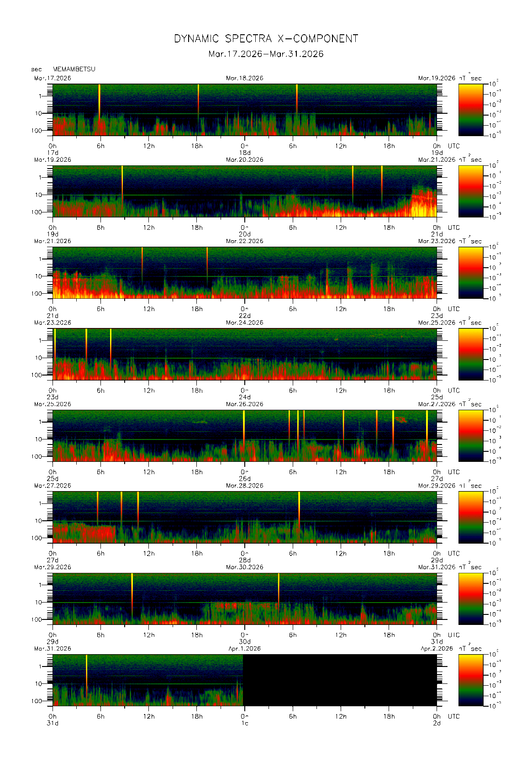Click the seventh row's color scale bar
Viewport: 532px width, 767px height.
click(470, 598)
